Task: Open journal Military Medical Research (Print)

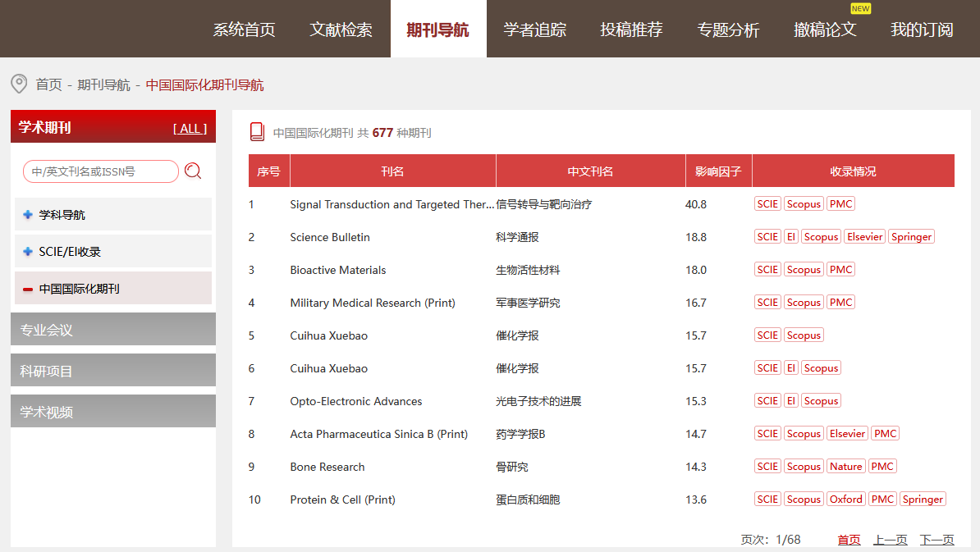Action: click(373, 303)
